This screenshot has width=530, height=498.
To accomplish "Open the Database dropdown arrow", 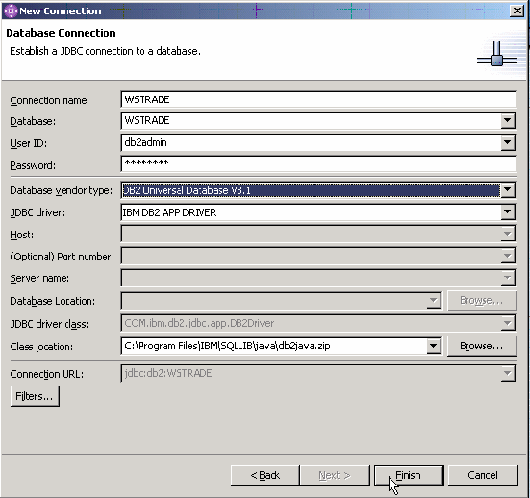I will click(x=507, y=121).
